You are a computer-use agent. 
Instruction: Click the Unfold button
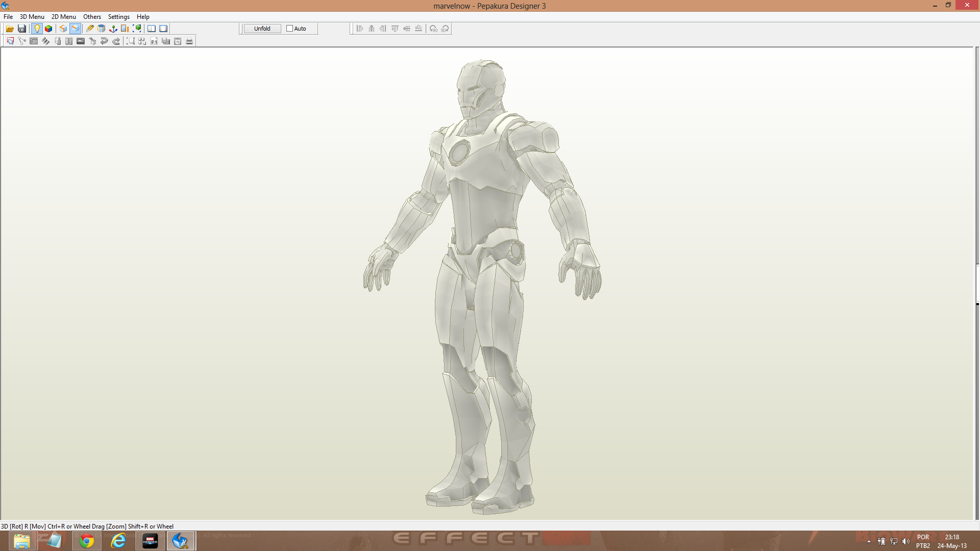[262, 29]
